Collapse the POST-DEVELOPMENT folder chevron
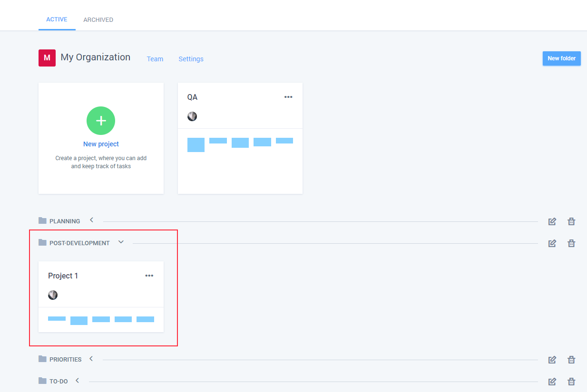Viewport: 587px width, 392px height. (121, 242)
